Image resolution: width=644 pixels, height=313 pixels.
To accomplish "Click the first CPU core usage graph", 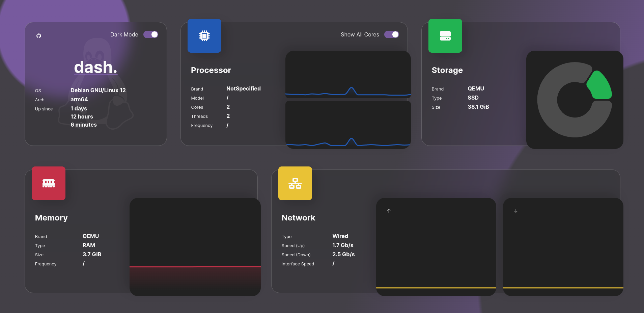I will point(348,74).
